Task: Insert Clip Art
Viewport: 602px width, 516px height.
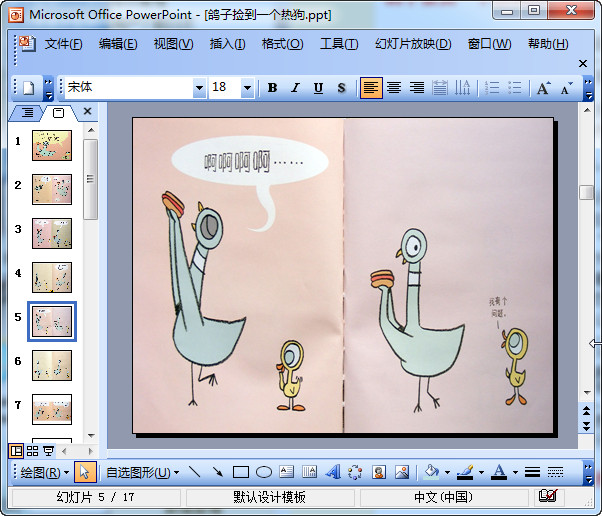Action: click(x=379, y=472)
